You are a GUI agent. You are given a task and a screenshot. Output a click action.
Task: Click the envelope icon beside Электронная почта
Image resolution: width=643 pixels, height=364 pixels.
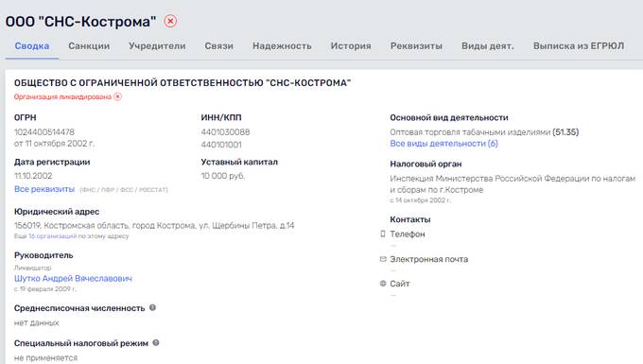(383, 259)
